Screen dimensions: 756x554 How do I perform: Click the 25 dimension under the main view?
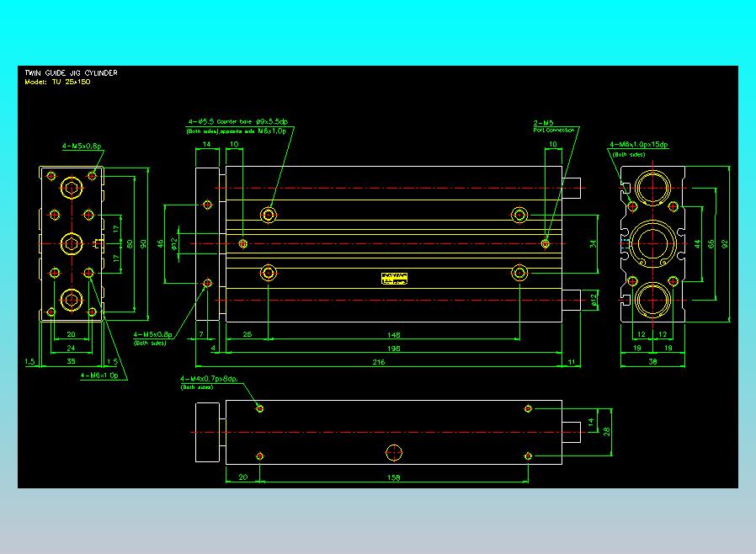[x=248, y=334]
